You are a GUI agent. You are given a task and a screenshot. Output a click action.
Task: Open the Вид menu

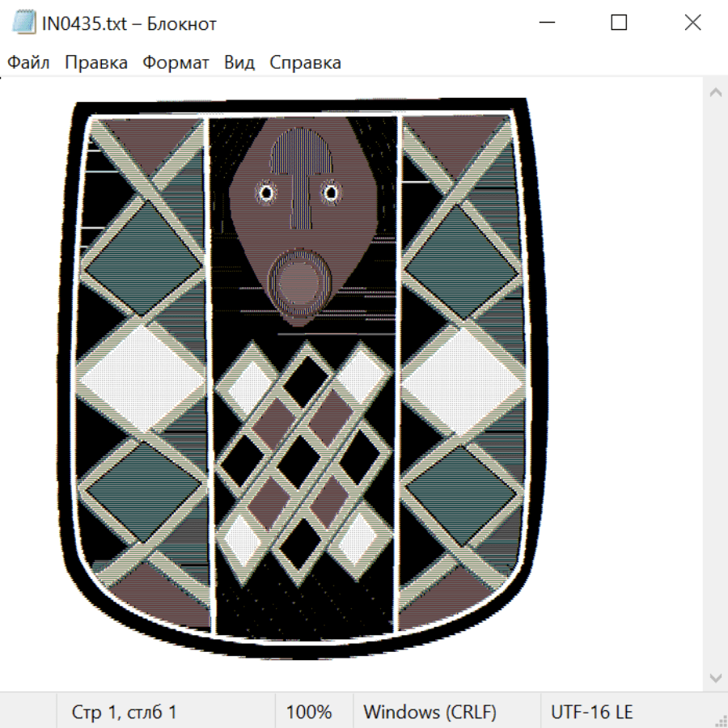[x=239, y=62]
